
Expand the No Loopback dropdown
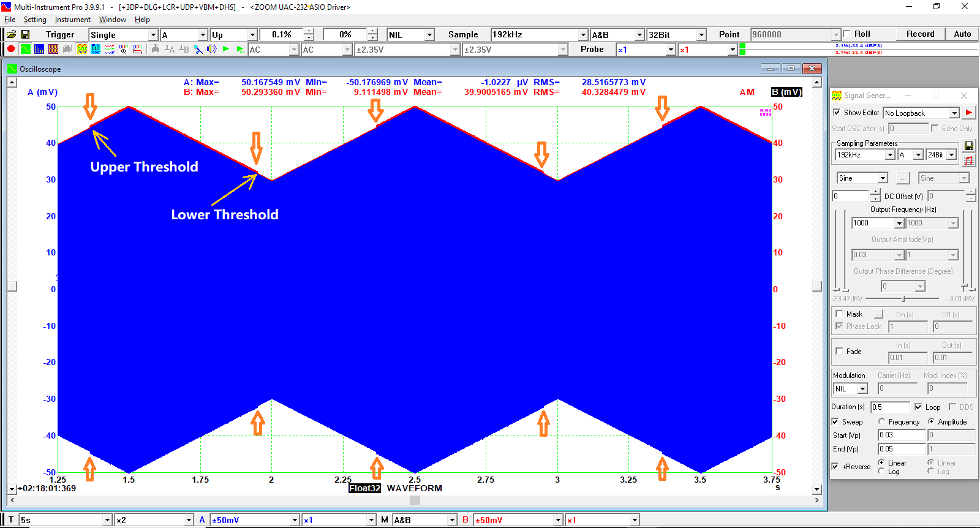pos(954,113)
